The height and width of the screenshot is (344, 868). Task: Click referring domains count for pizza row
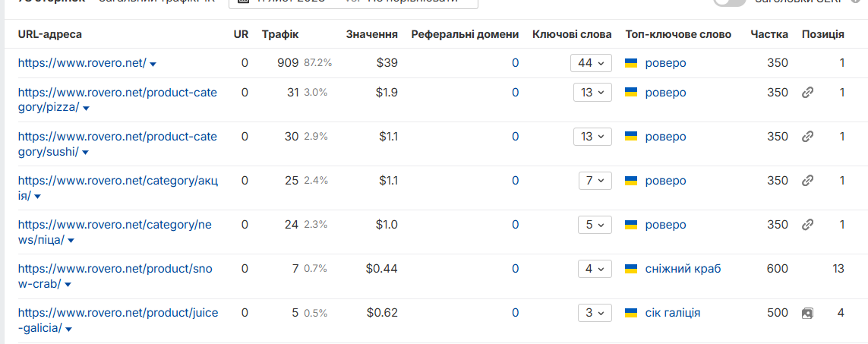coord(516,93)
